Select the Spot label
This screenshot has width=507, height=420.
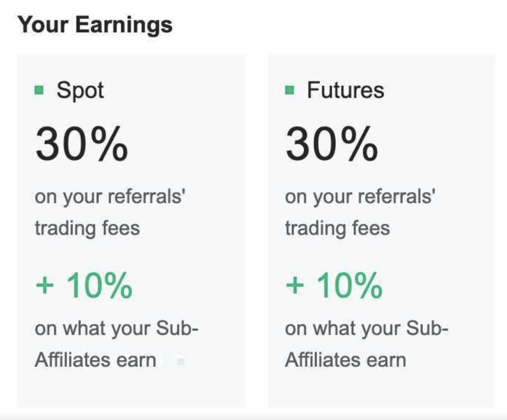[x=80, y=90]
